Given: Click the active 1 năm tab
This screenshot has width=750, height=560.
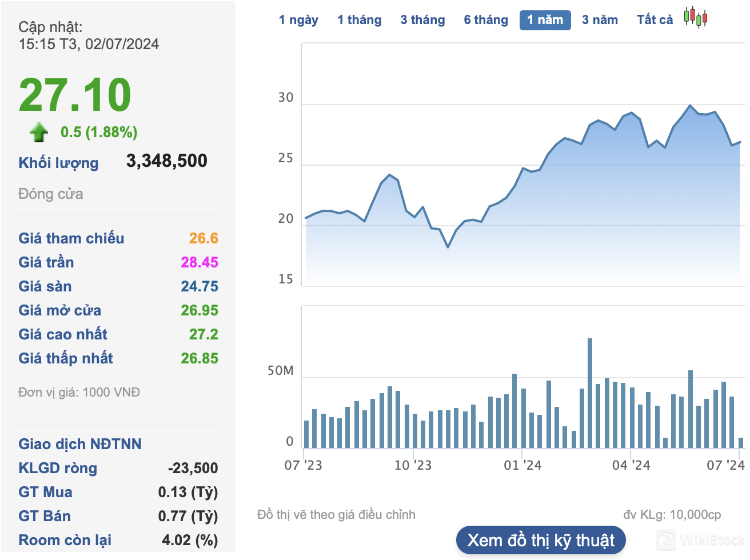Looking at the screenshot, I should coord(545,20).
